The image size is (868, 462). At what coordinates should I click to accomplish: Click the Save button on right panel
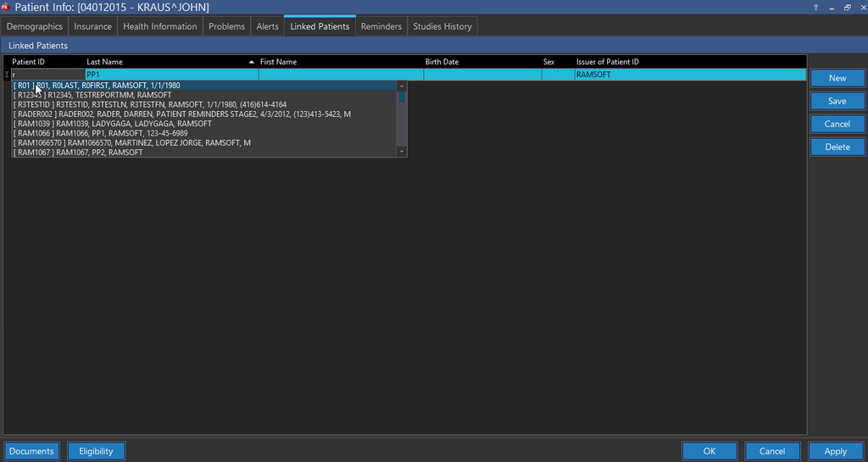[x=837, y=101]
